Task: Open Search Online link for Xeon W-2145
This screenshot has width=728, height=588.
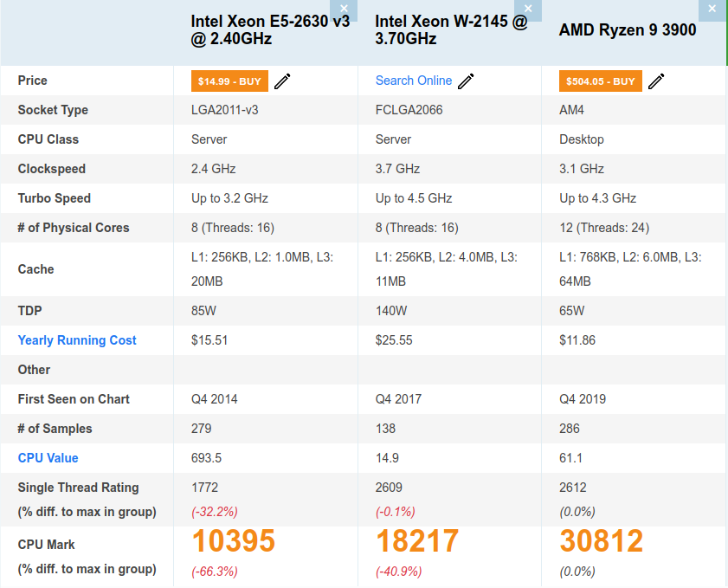Action: (x=414, y=81)
